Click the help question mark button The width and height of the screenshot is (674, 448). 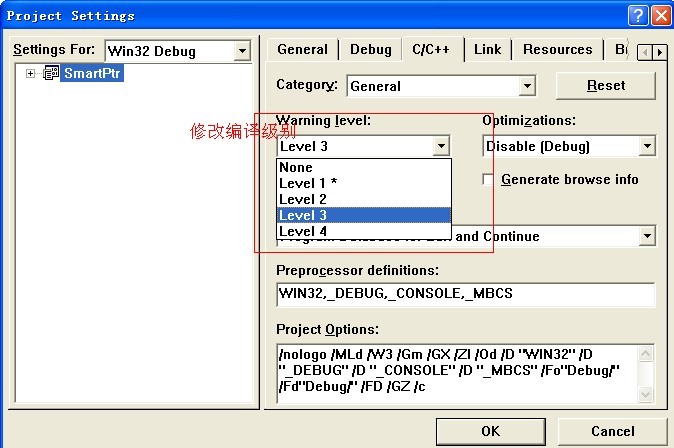638,15
